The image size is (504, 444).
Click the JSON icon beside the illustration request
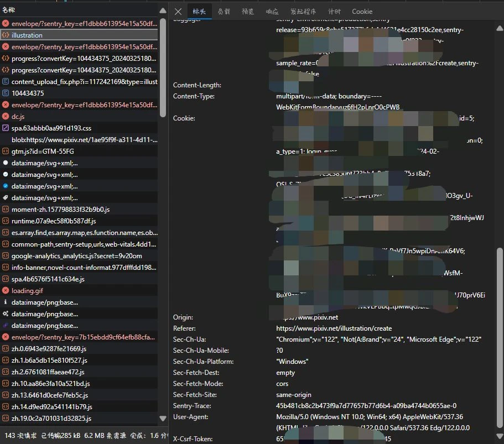[6, 35]
